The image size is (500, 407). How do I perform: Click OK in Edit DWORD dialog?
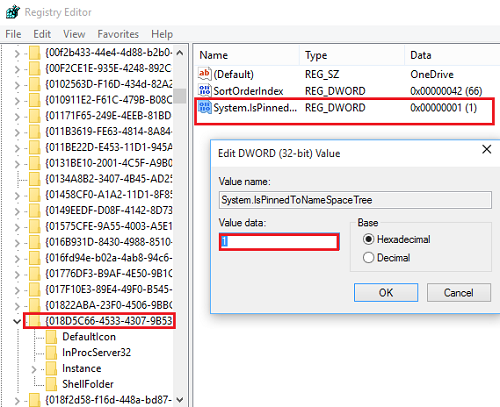[x=386, y=293]
